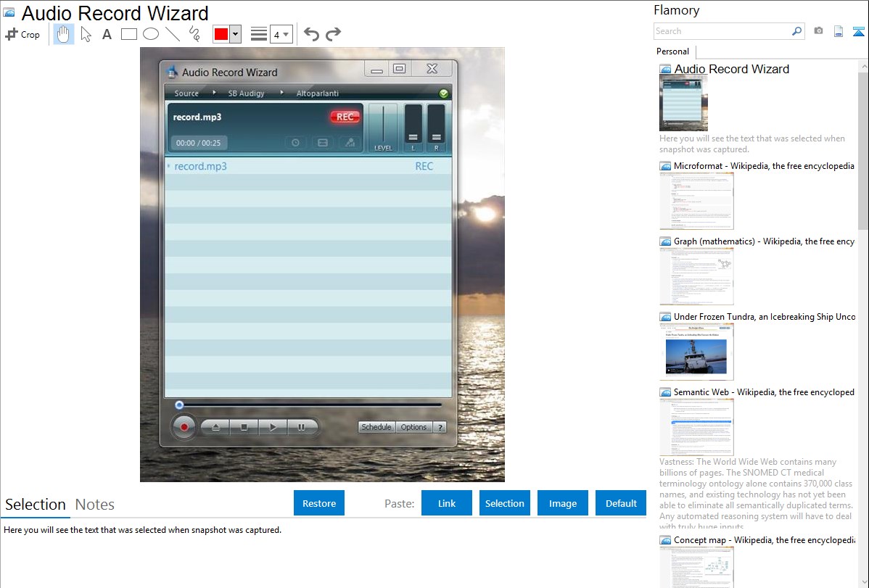Redo the last undone annotation

pyautogui.click(x=333, y=34)
